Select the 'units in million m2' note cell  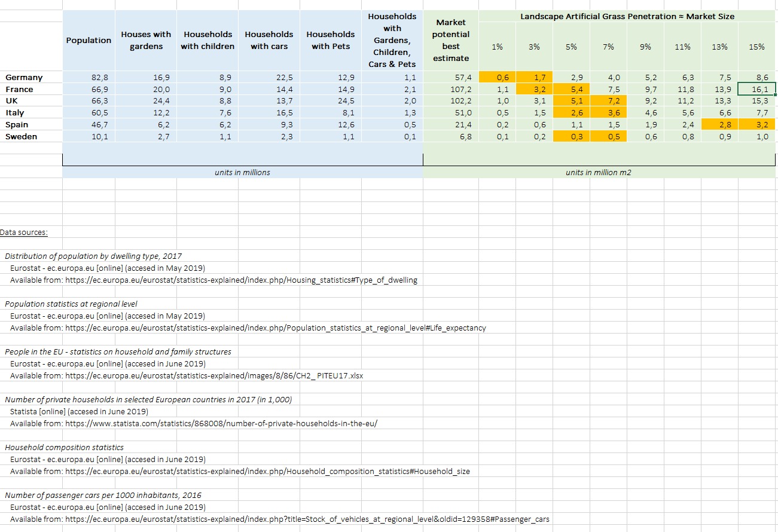[599, 172]
